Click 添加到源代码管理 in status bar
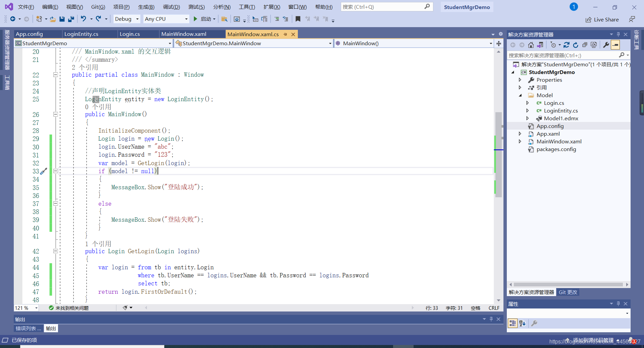The width and height of the screenshot is (644, 348). [x=593, y=340]
